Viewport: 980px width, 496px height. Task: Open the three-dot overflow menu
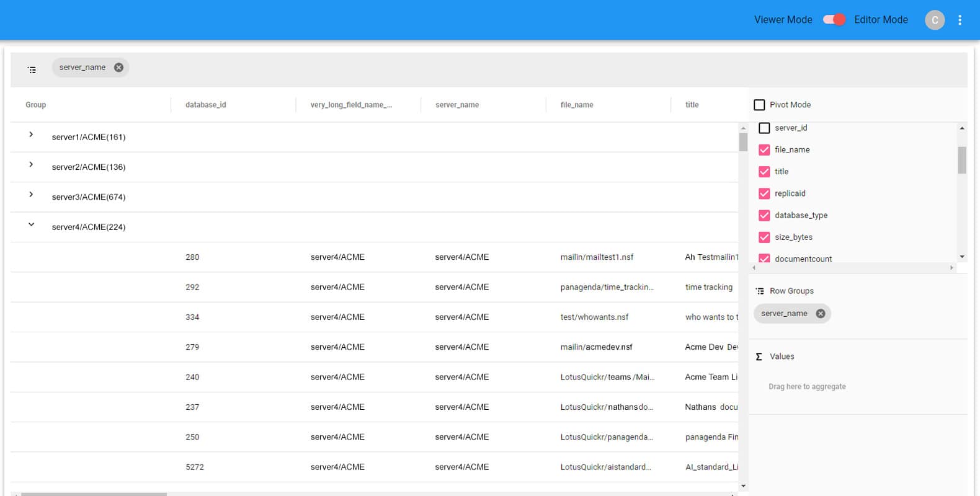tap(960, 20)
